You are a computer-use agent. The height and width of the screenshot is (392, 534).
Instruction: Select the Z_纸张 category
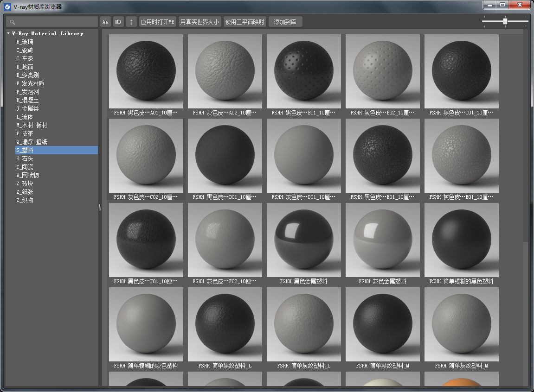point(25,192)
